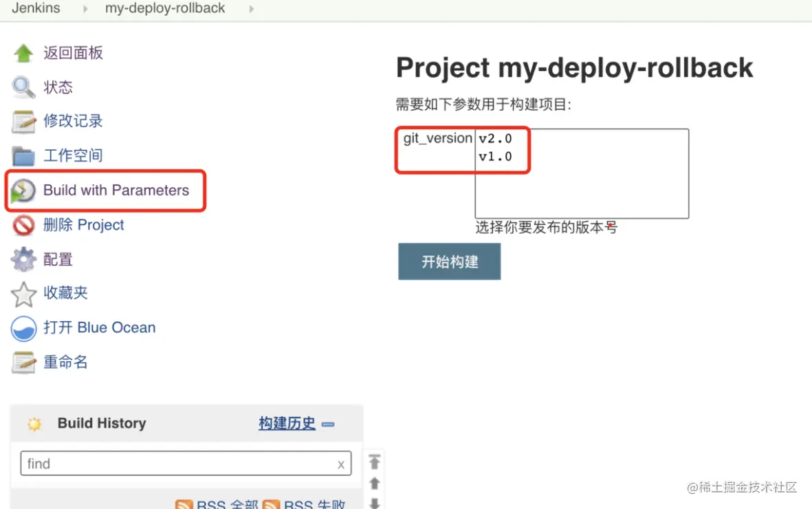
Task: Open 收藏夹 link
Action: 65,293
